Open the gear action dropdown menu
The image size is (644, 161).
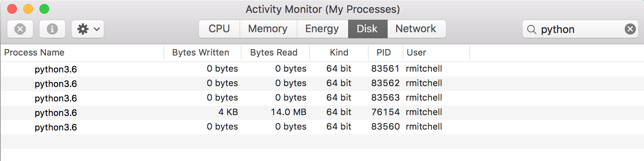(x=88, y=29)
